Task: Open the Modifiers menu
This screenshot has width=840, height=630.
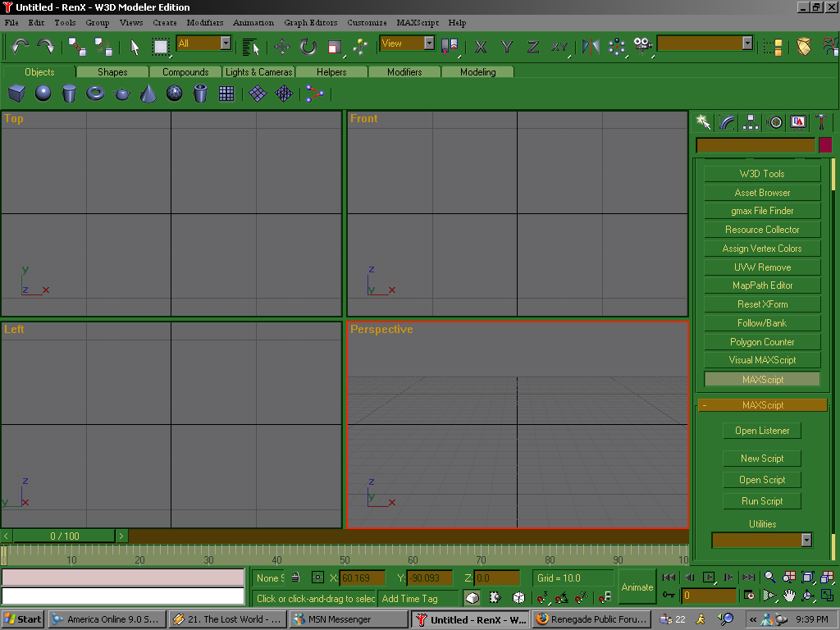Action: [x=204, y=23]
